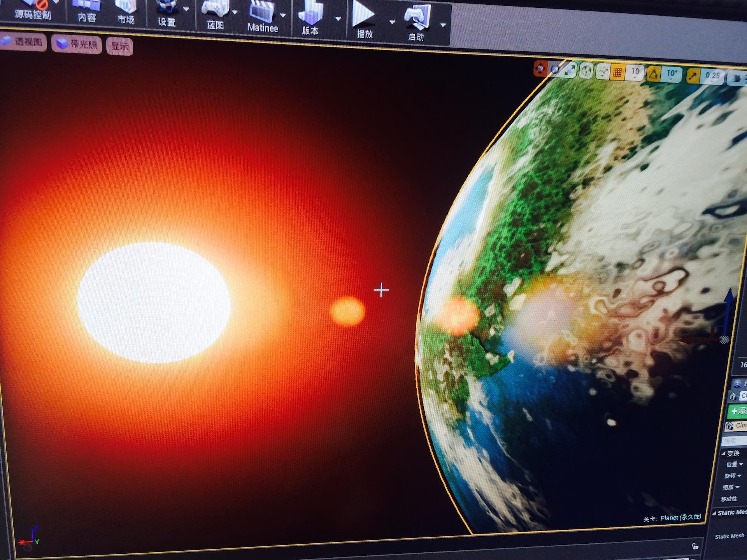Image resolution: width=747 pixels, height=560 pixels.
Task: Toggle world/local coordinate system globe
Action: 586,71
